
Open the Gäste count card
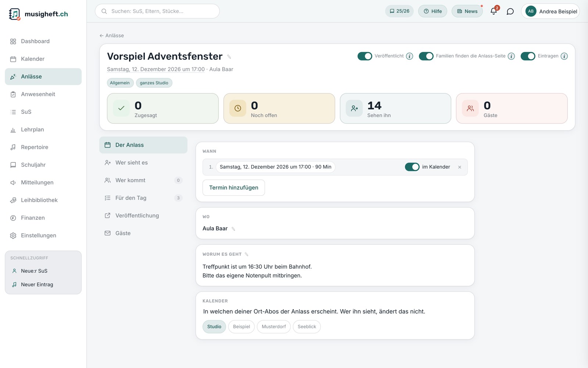[x=512, y=108]
